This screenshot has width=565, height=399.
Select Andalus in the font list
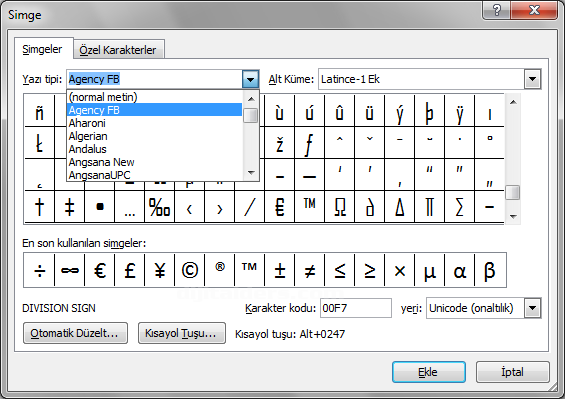(x=155, y=149)
